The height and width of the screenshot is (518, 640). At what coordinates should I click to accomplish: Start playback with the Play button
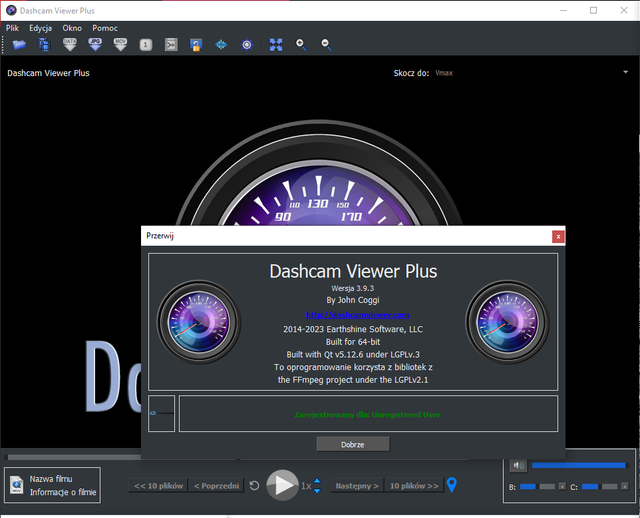click(x=282, y=485)
